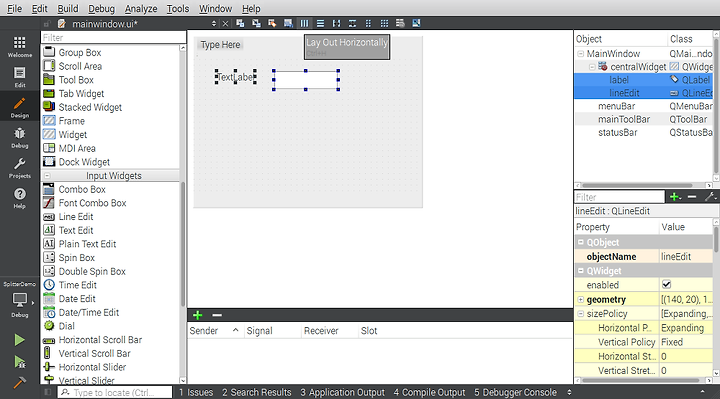Click the Adjust Size toolbar icon
Screen dimensions: 720x399
pyautogui.click(x=416, y=23)
